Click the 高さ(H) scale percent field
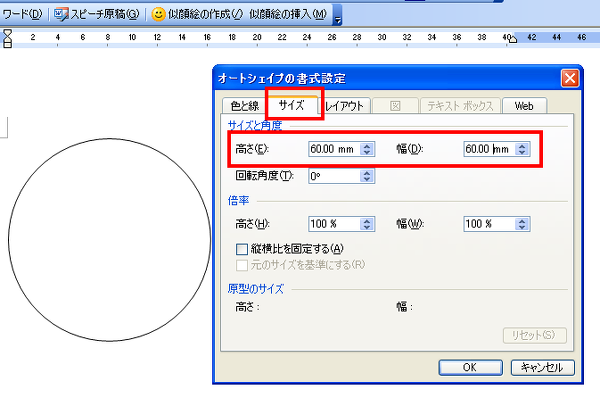 (x=334, y=224)
